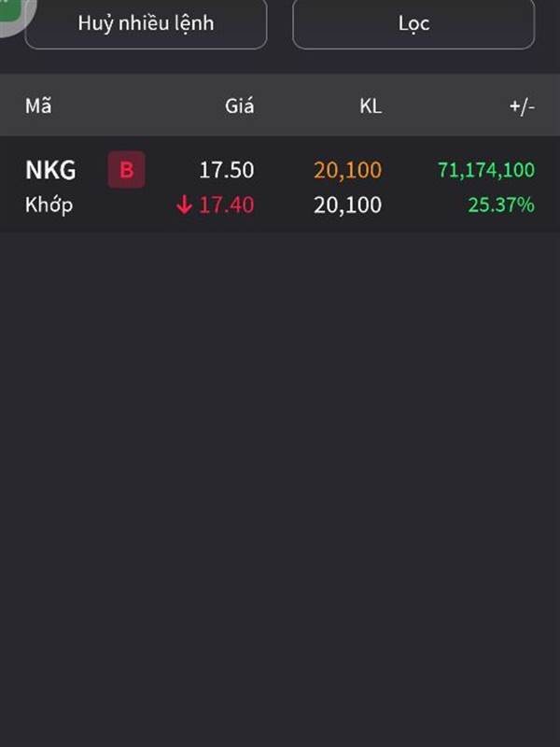Sort by the Giá column header
The image size is (560, 747).
[x=239, y=106]
